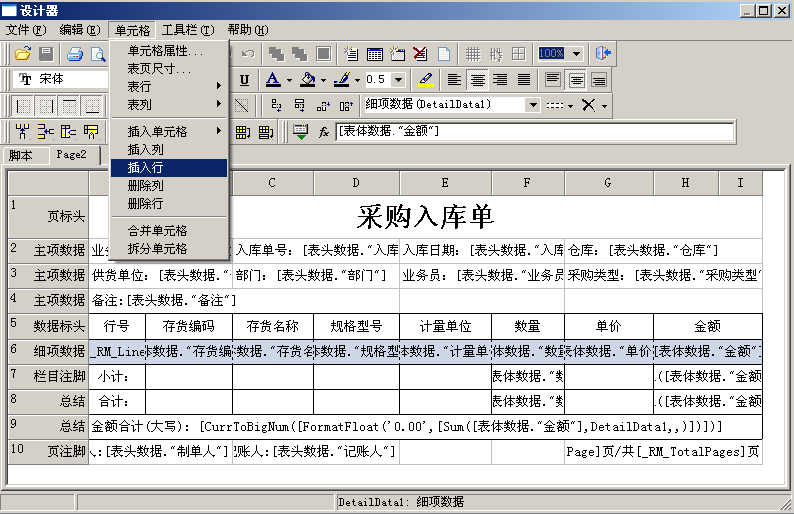Choose 拆分单元格 menu item

click(x=169, y=249)
